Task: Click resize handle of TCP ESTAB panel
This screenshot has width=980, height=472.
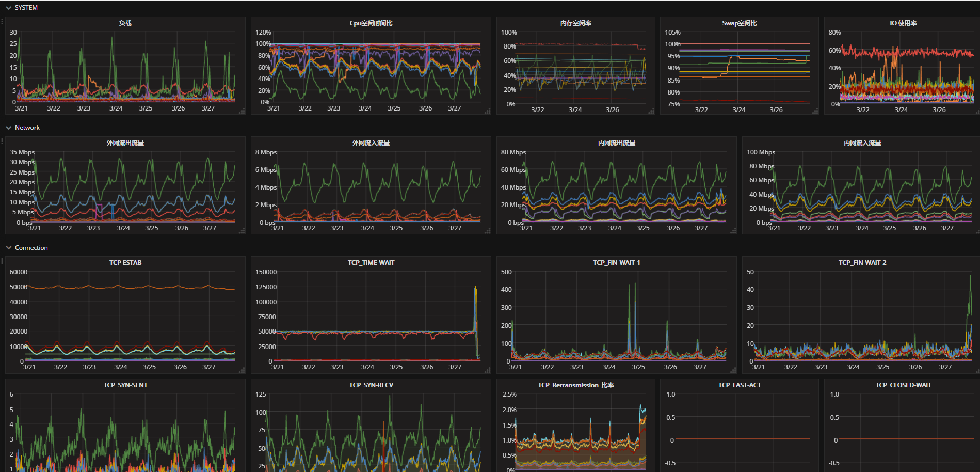Action: (242, 370)
